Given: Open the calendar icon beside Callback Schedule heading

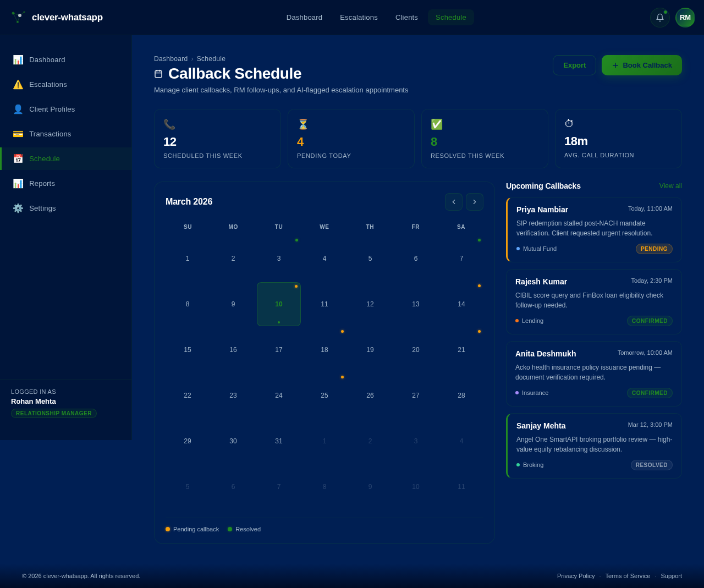Looking at the screenshot, I should coord(158,73).
